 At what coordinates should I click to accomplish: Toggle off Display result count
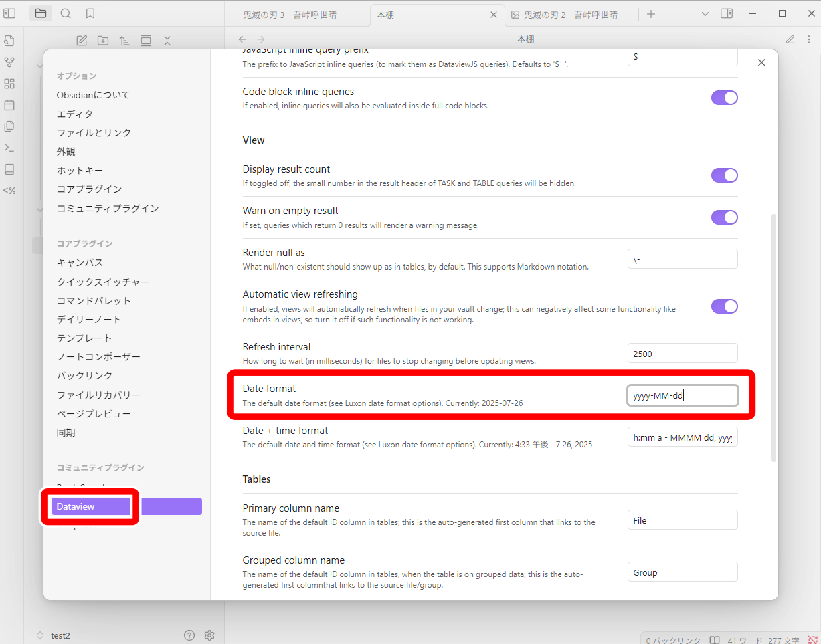click(724, 175)
